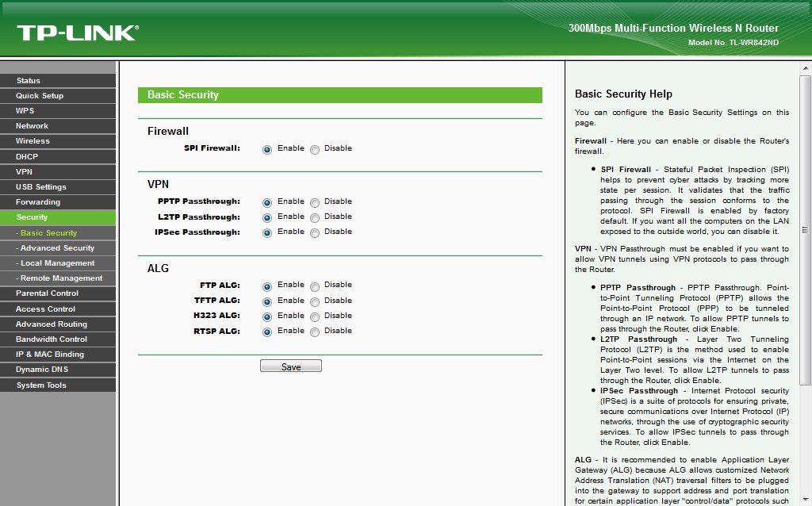The width and height of the screenshot is (812, 506).
Task: Enable RTSP ALG option
Action: (x=267, y=332)
